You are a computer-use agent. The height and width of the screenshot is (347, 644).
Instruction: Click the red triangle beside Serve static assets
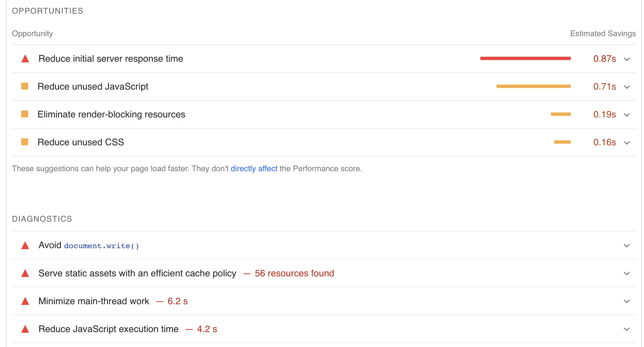point(25,273)
